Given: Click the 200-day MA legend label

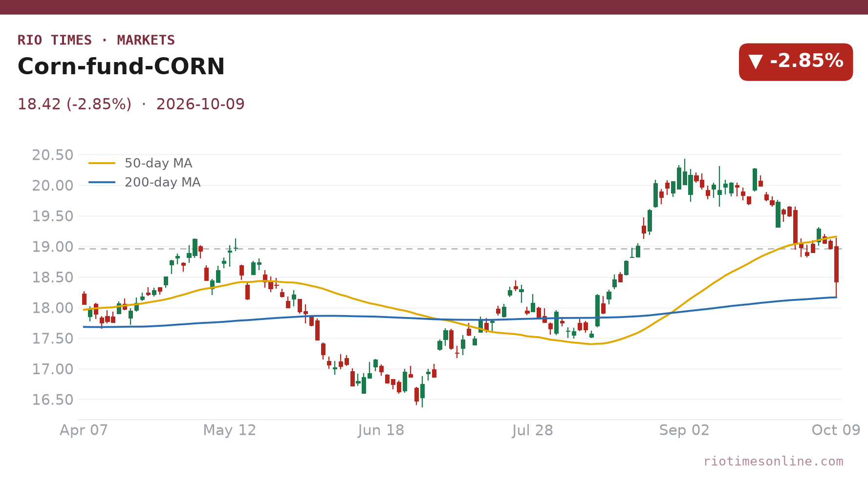Looking at the screenshot, I should click(x=162, y=182).
